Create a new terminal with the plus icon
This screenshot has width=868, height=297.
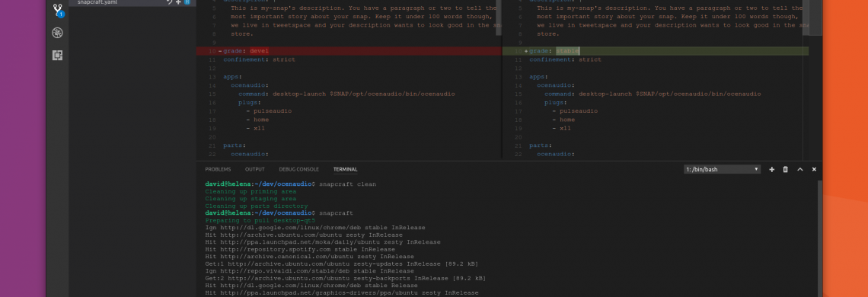tap(771, 170)
